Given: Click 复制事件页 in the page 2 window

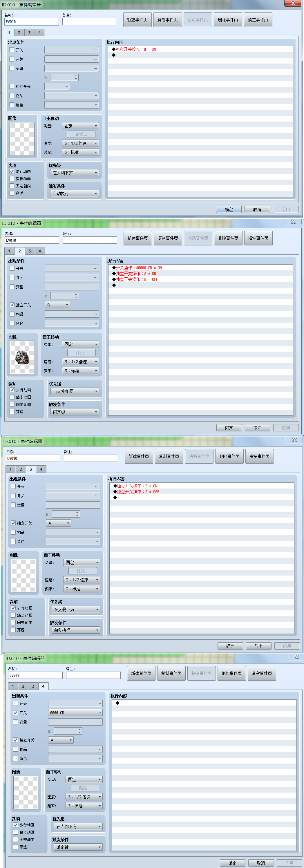Looking at the screenshot, I should [x=168, y=238].
